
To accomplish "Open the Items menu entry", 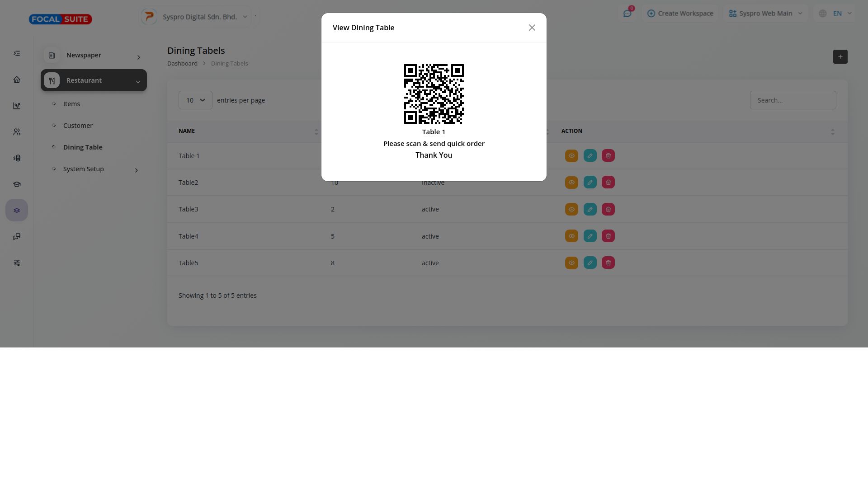I will point(71,104).
